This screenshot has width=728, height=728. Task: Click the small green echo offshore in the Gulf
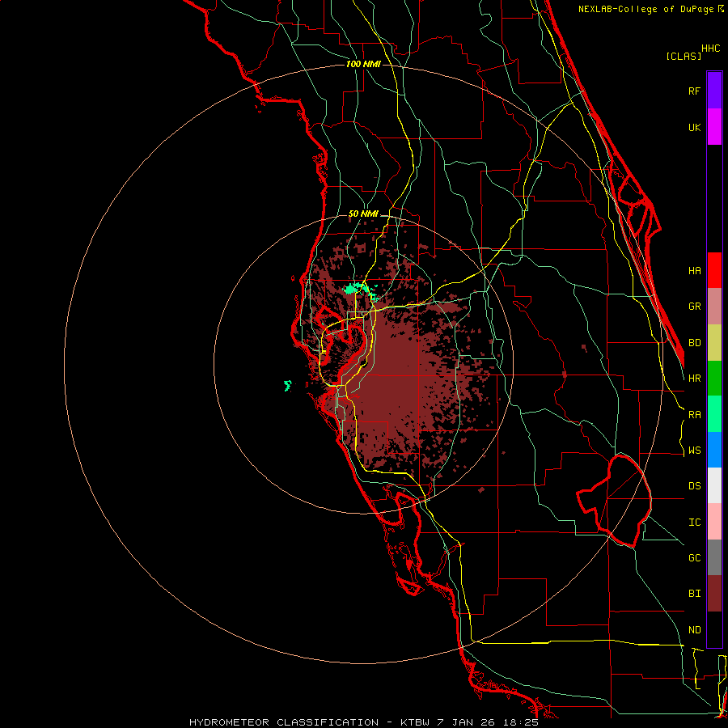[288, 385]
